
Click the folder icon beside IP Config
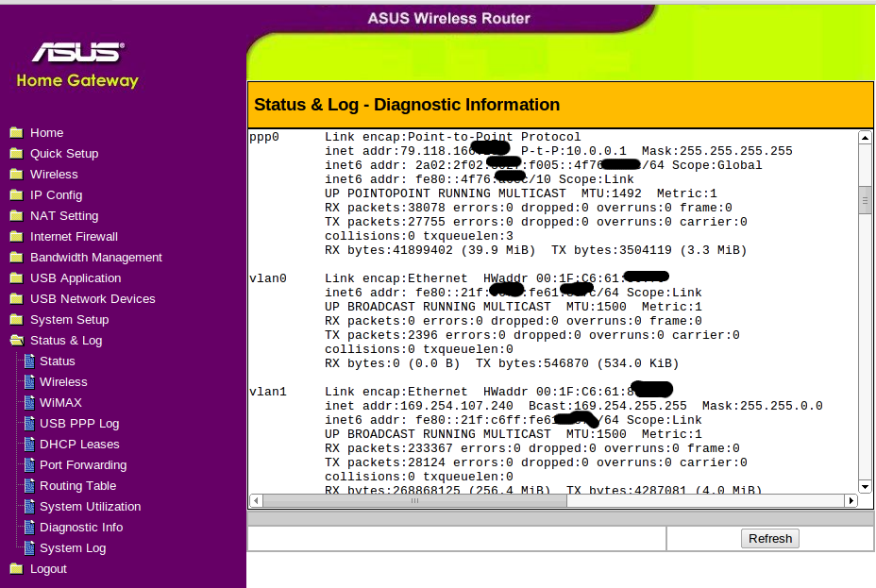pyautogui.click(x=16, y=194)
